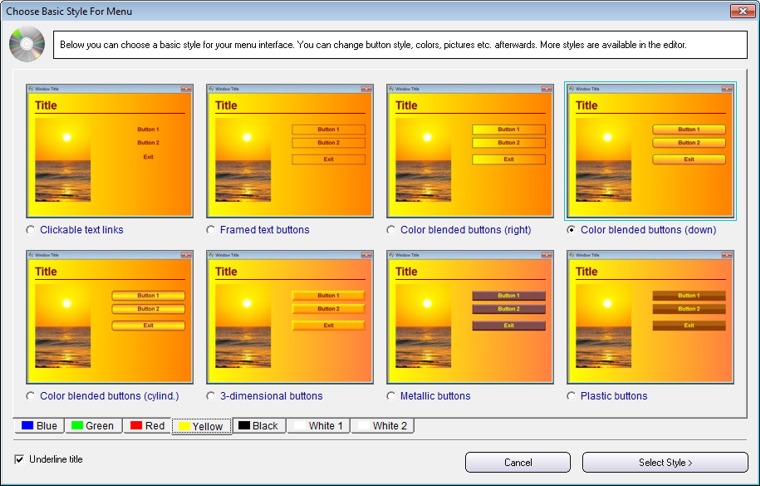Click the Select Style button

pos(665,462)
